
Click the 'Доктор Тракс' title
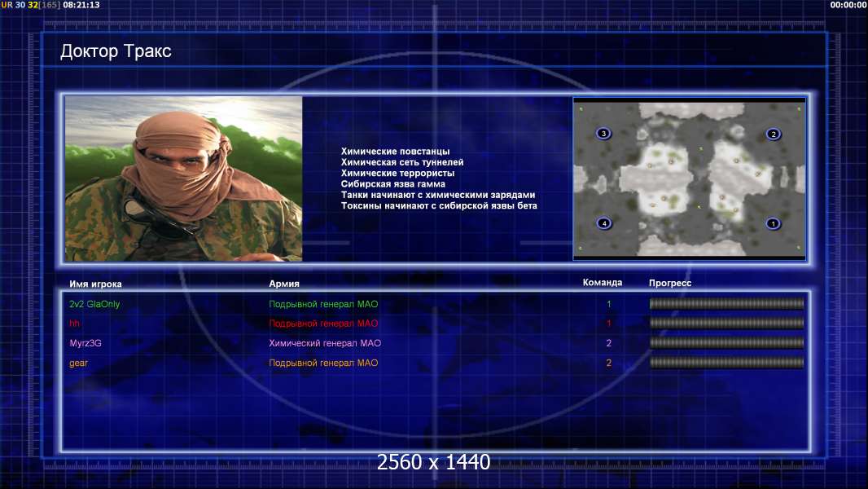116,51
